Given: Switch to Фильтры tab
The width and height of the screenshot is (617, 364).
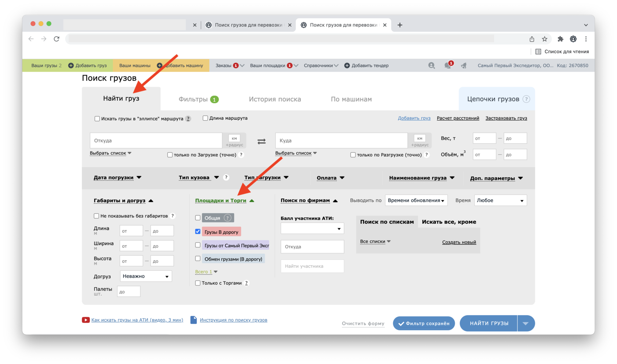Looking at the screenshot, I should point(199,99).
